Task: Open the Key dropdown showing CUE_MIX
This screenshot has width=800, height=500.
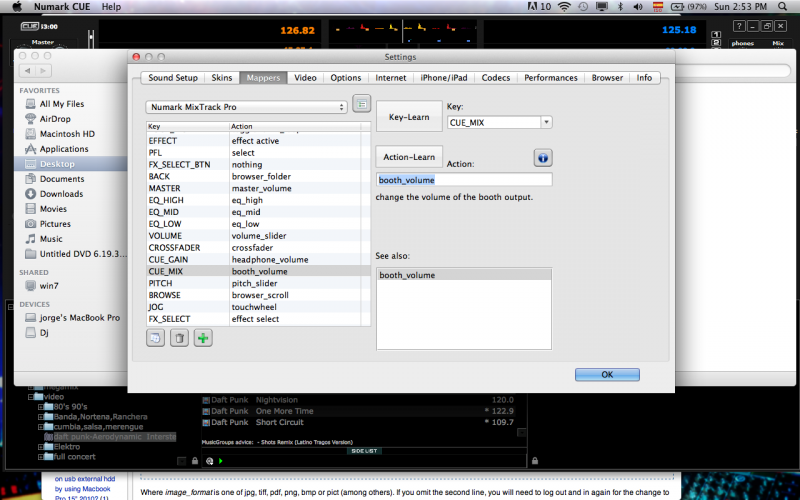Action: pos(499,122)
